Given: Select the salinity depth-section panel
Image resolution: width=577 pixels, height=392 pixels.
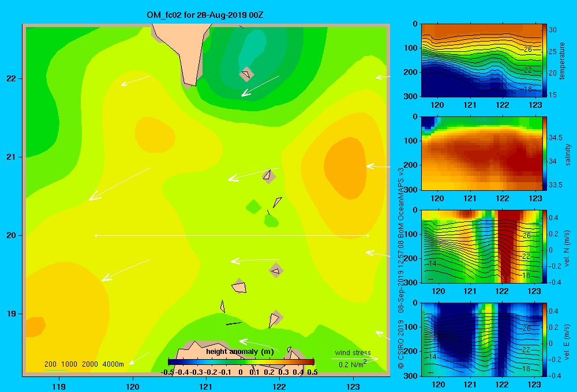Looking at the screenshot, I should [481, 153].
